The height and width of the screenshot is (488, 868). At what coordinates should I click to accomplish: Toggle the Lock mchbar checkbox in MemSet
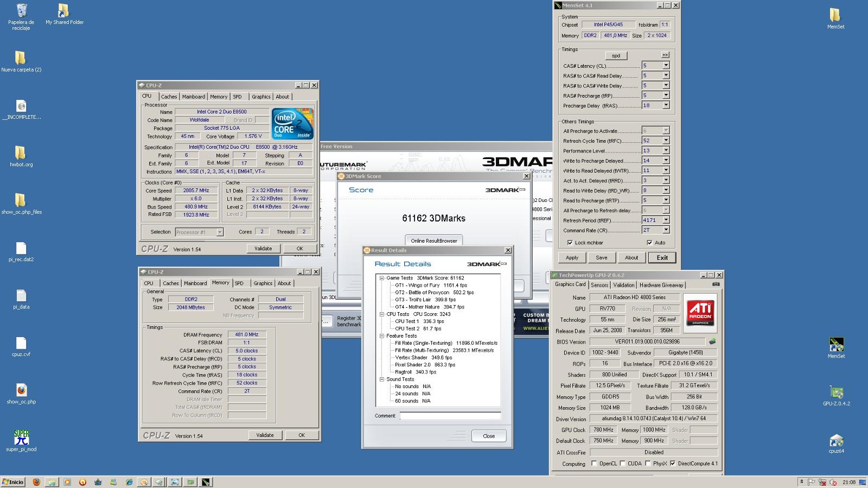click(570, 243)
